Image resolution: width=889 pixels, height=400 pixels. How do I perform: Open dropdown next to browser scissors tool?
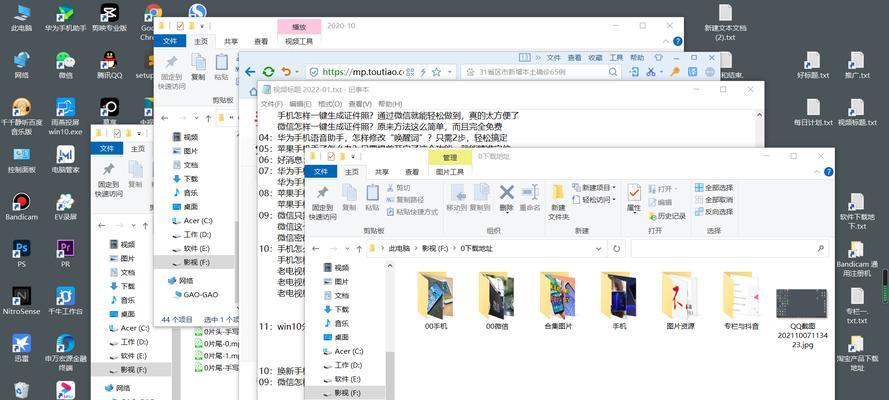point(661,72)
